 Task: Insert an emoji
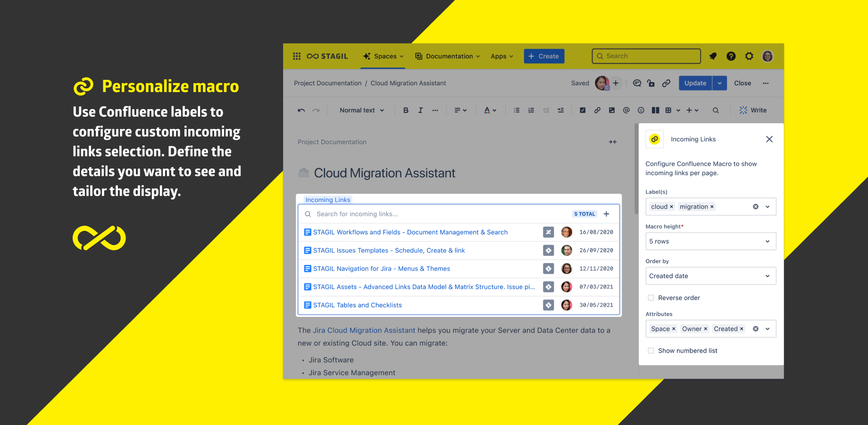tap(641, 110)
